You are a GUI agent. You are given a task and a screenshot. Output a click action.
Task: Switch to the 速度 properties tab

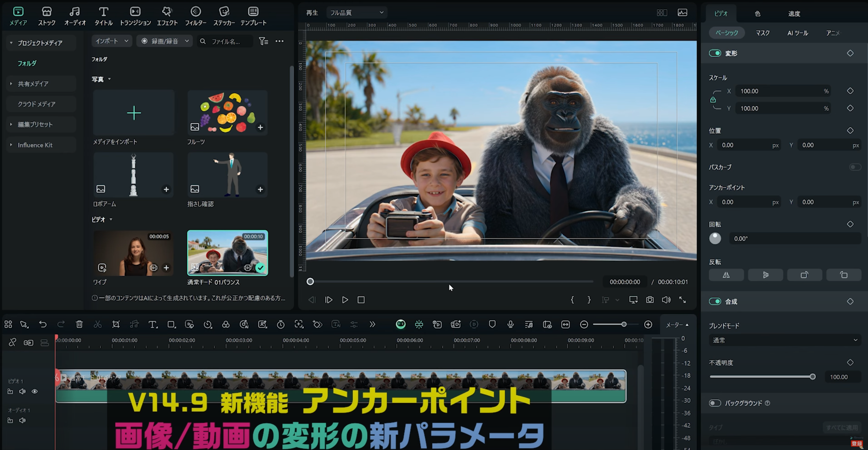(x=794, y=14)
